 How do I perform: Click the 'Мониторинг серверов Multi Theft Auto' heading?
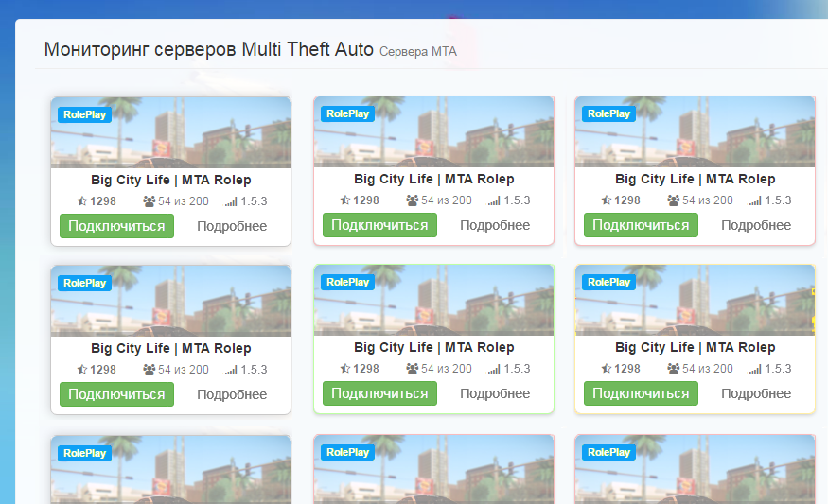pos(208,49)
